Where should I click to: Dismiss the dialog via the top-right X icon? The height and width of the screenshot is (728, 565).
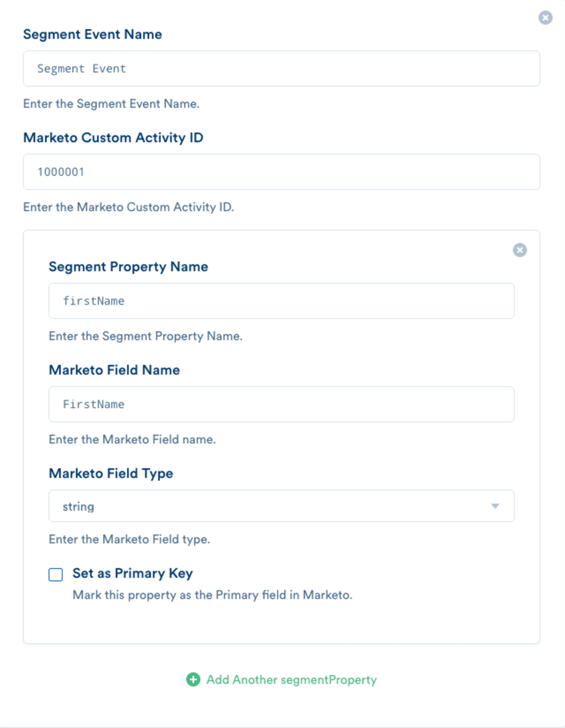[546, 18]
